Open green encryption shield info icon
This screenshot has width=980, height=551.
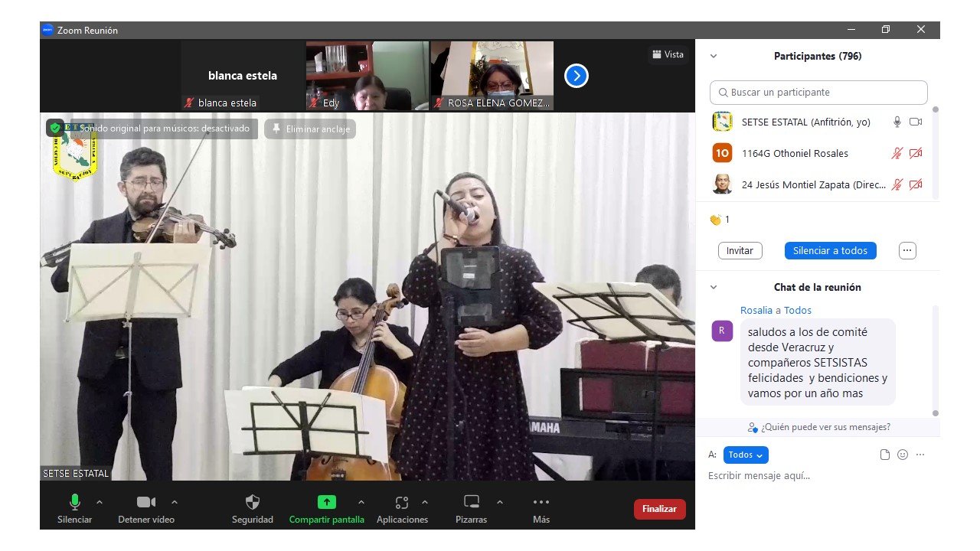pos(54,128)
